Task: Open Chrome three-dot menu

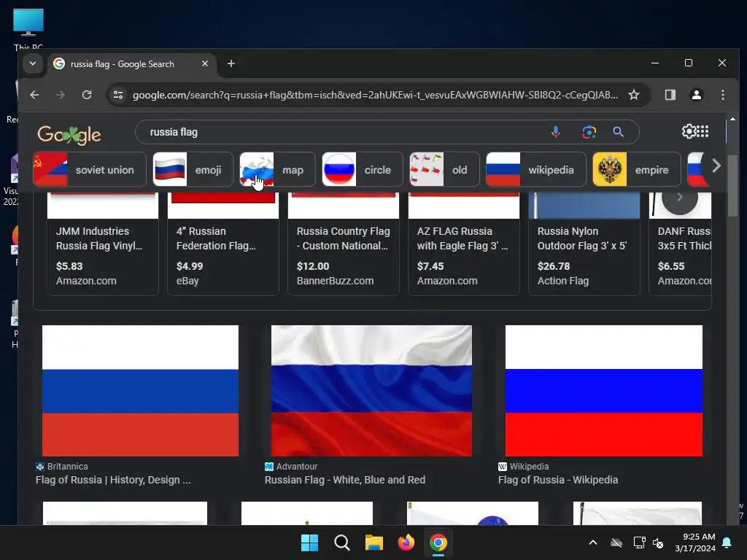Action: click(723, 95)
